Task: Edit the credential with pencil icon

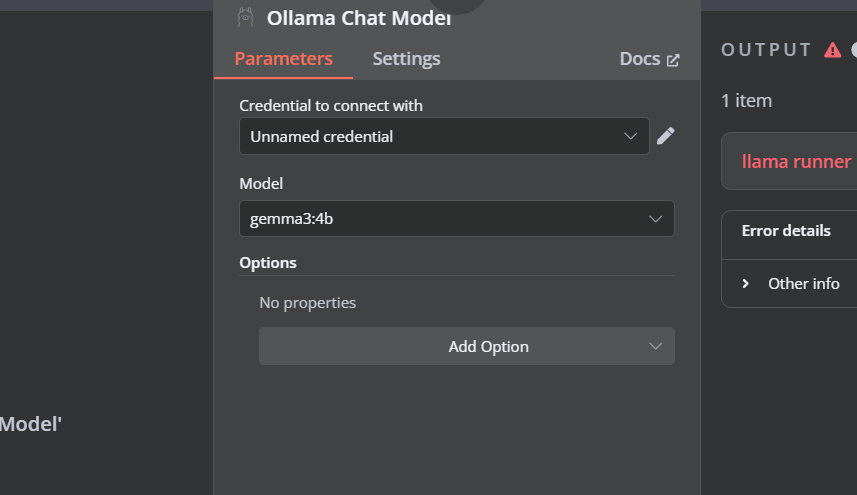Action: [x=665, y=136]
